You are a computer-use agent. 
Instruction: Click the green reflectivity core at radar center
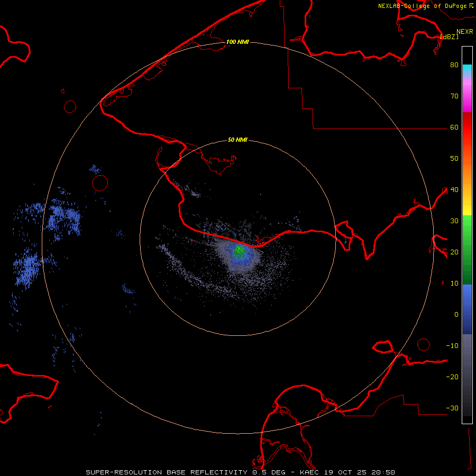tap(240, 251)
